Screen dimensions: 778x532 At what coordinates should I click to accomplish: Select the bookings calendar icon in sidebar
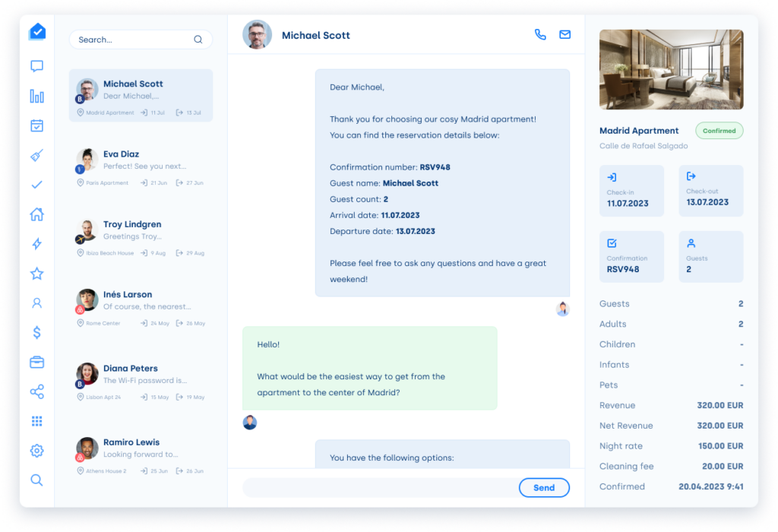(36, 125)
